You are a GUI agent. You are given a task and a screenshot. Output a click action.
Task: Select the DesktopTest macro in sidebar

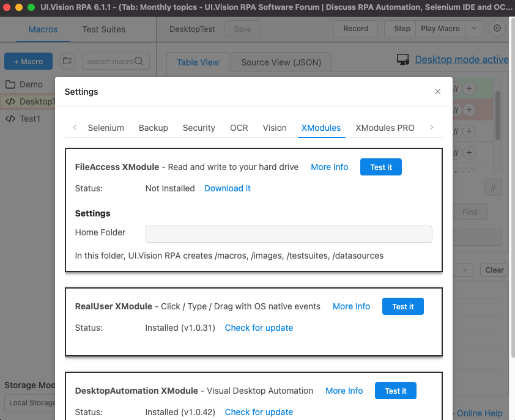pos(28,101)
